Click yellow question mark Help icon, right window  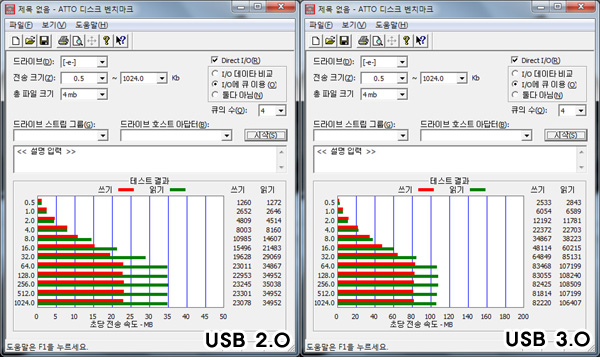[407, 41]
